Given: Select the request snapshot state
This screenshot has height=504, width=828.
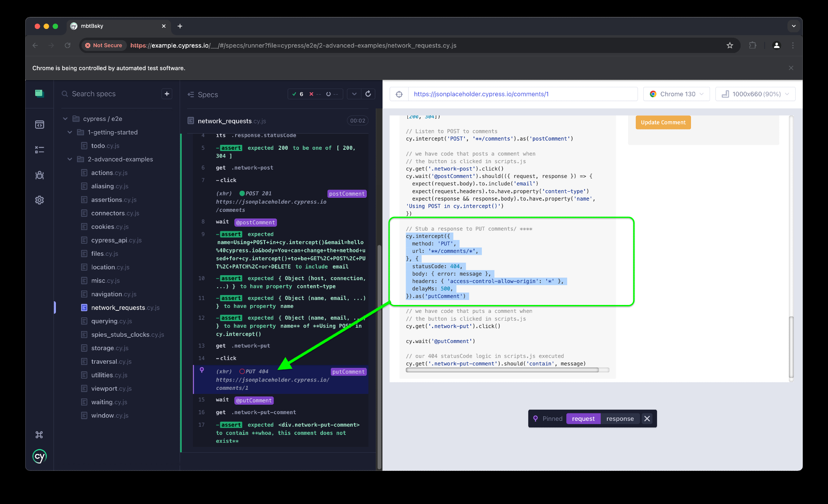Looking at the screenshot, I should (x=583, y=419).
